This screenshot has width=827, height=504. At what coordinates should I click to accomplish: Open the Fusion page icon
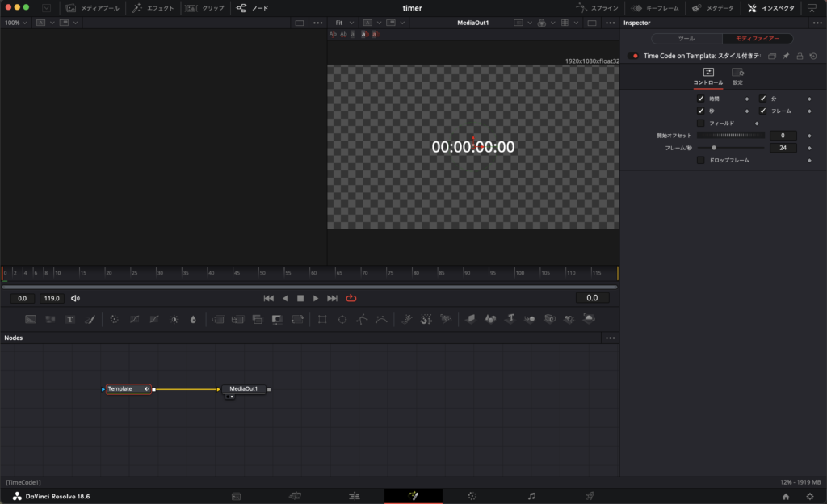413,495
